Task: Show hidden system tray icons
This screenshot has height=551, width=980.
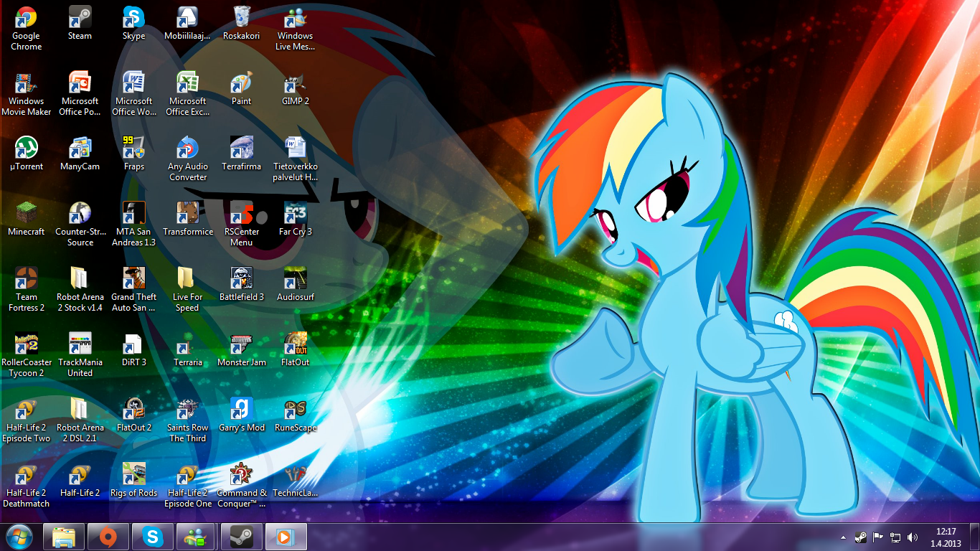Action: [x=843, y=537]
